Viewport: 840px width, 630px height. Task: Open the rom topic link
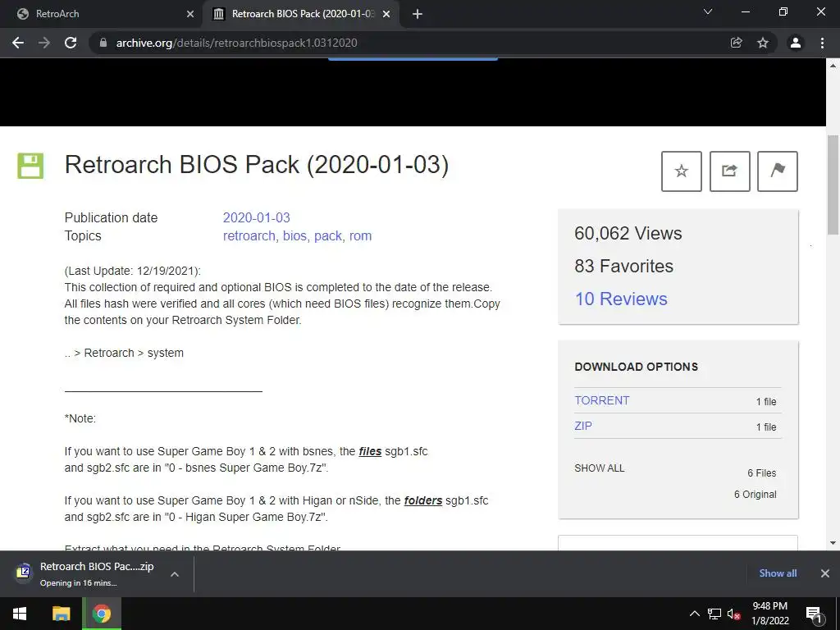tap(361, 235)
